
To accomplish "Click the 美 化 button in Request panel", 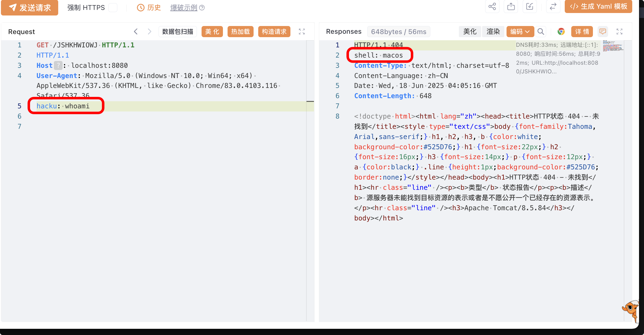I will coord(212,32).
